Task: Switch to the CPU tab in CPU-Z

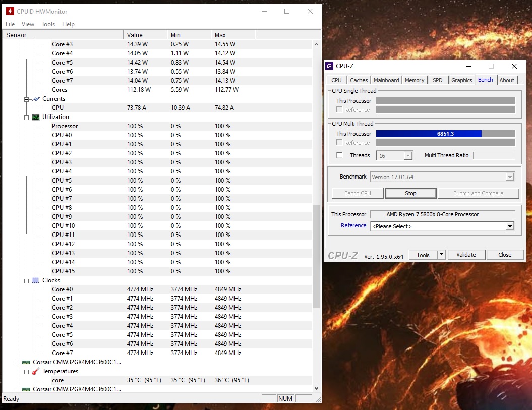Action: click(x=336, y=80)
